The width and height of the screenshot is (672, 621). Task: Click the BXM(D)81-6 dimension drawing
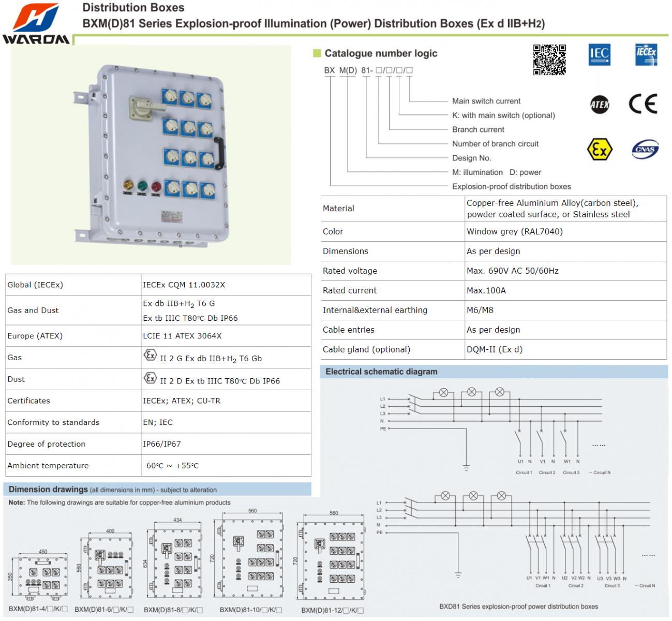point(106,565)
